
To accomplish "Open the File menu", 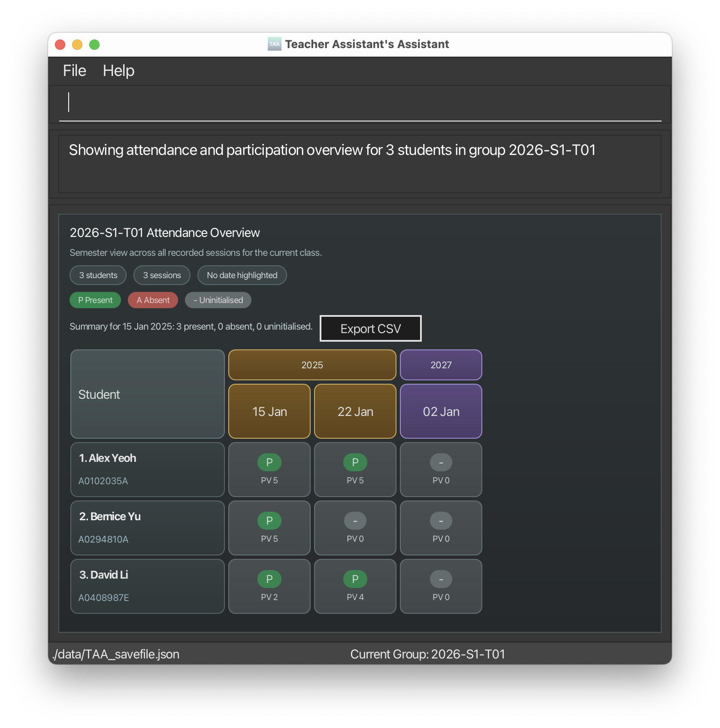I will [x=74, y=71].
